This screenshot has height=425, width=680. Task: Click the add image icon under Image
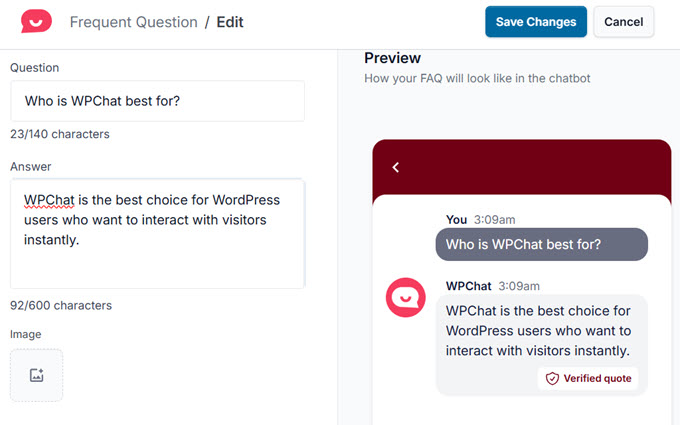[x=36, y=375]
